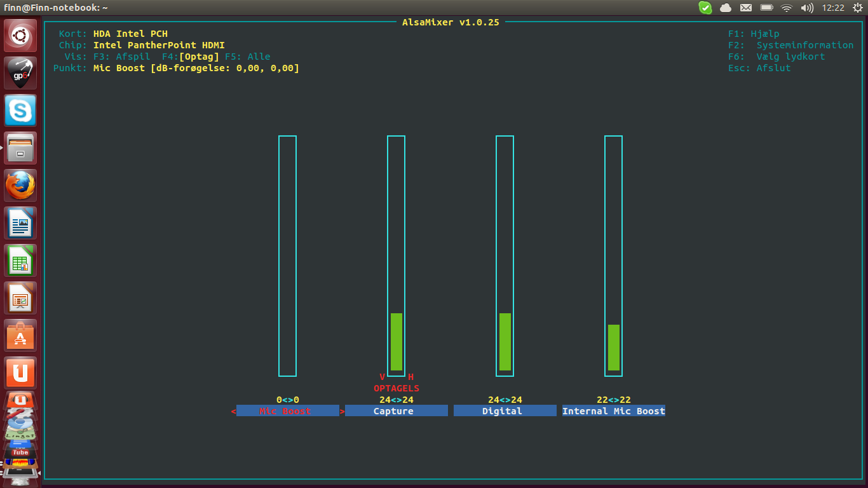Screen dimensions: 868x488
Task: Select the Internal Mic Boost channel label
Action: (x=614, y=411)
